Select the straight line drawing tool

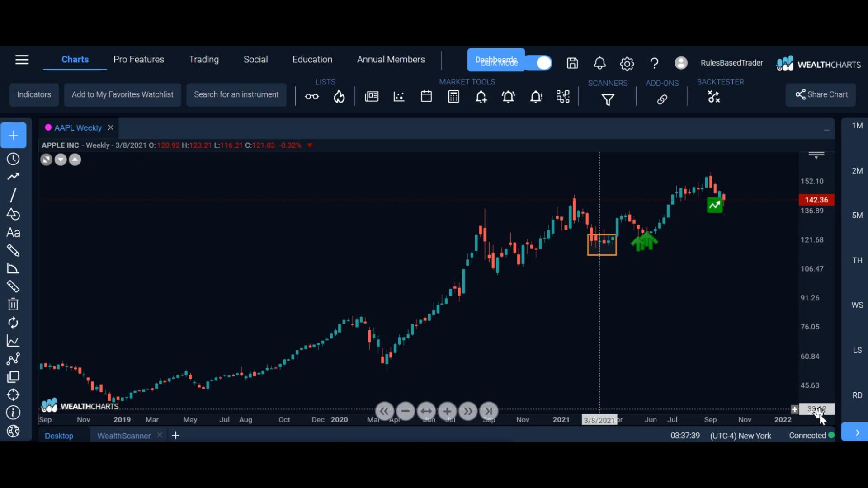13,195
